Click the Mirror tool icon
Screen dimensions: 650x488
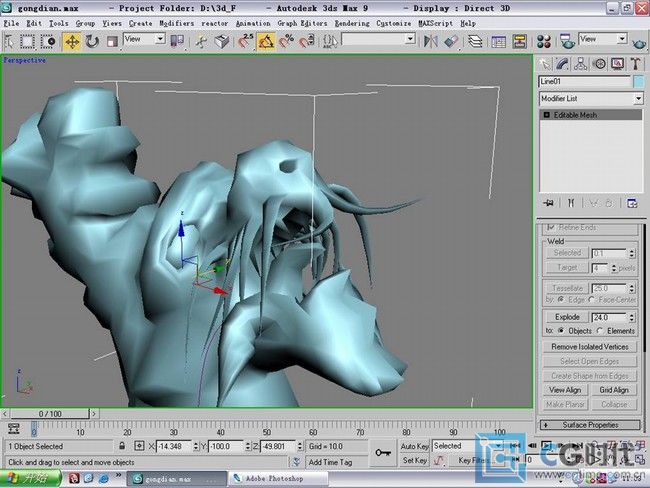(431, 41)
